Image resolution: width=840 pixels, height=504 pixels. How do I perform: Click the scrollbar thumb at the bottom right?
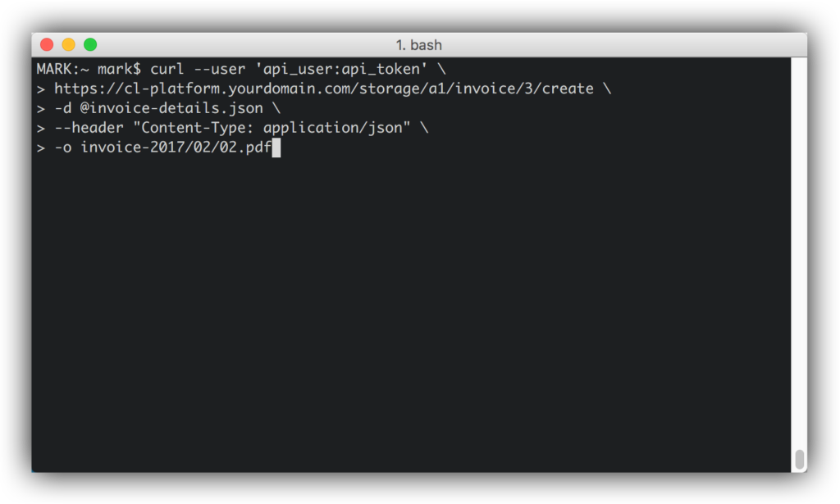pyautogui.click(x=799, y=459)
